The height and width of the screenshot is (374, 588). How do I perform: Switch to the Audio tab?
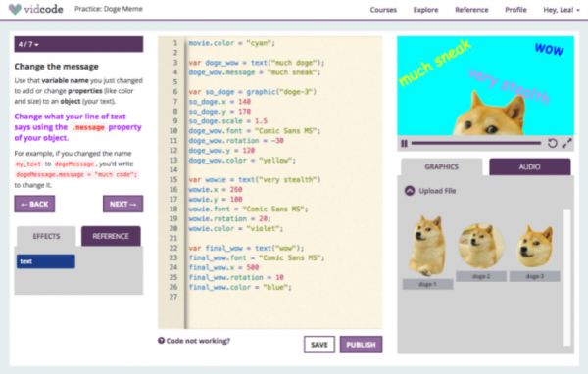(530, 166)
